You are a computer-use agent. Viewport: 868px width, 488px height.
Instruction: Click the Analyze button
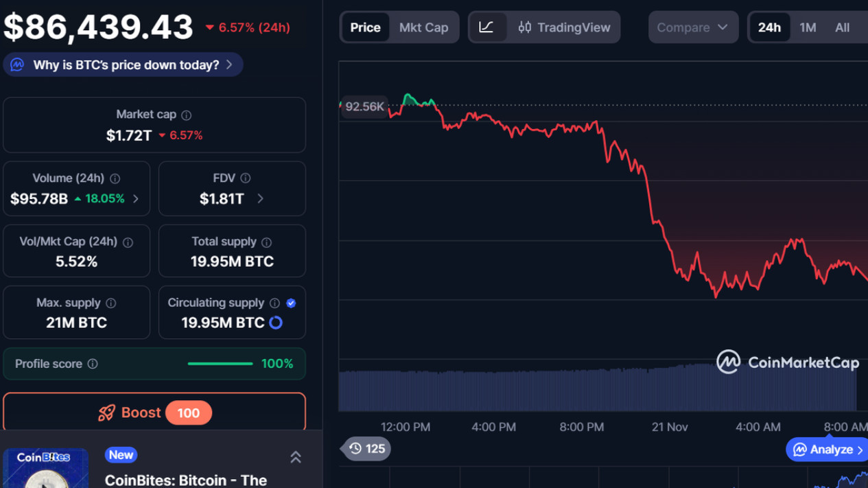tap(827, 450)
